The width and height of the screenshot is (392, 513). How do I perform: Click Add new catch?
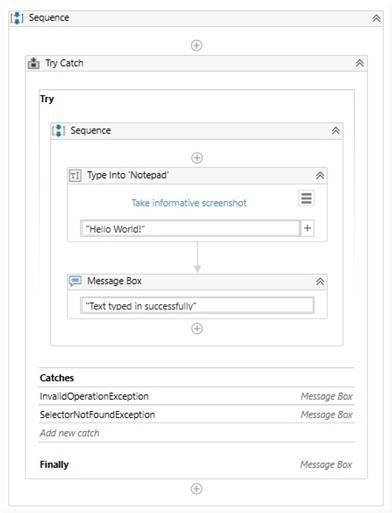(x=69, y=433)
